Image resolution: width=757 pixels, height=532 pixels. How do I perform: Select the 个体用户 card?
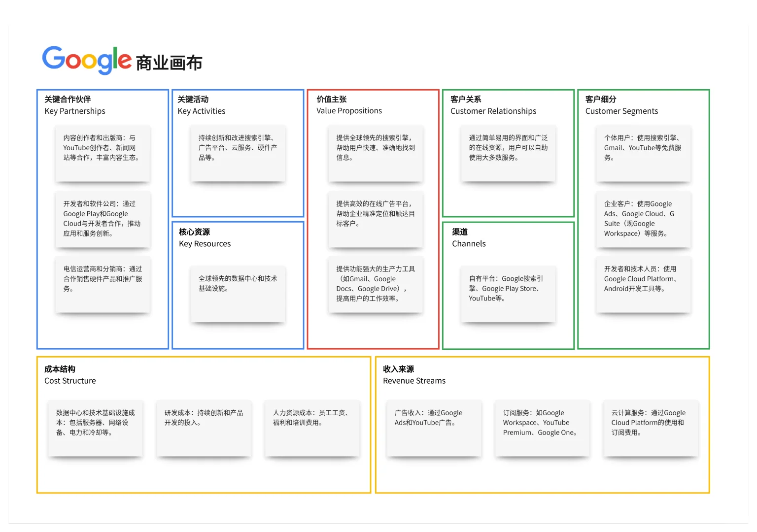pyautogui.click(x=644, y=154)
